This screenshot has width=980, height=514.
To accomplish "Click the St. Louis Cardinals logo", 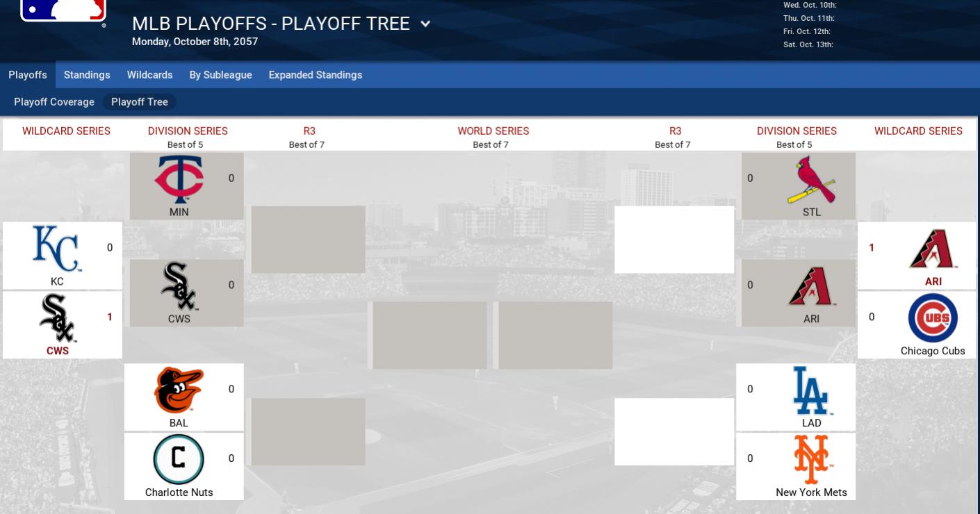I will click(811, 179).
